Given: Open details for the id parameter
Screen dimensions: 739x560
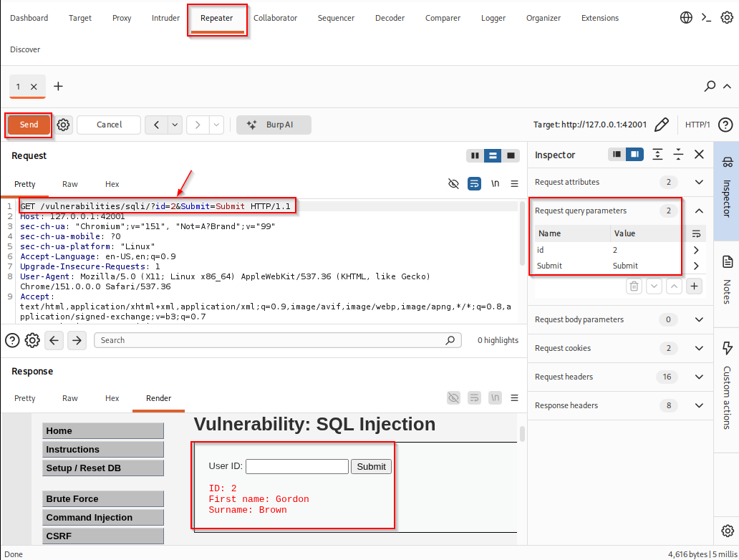Looking at the screenshot, I should point(696,251).
